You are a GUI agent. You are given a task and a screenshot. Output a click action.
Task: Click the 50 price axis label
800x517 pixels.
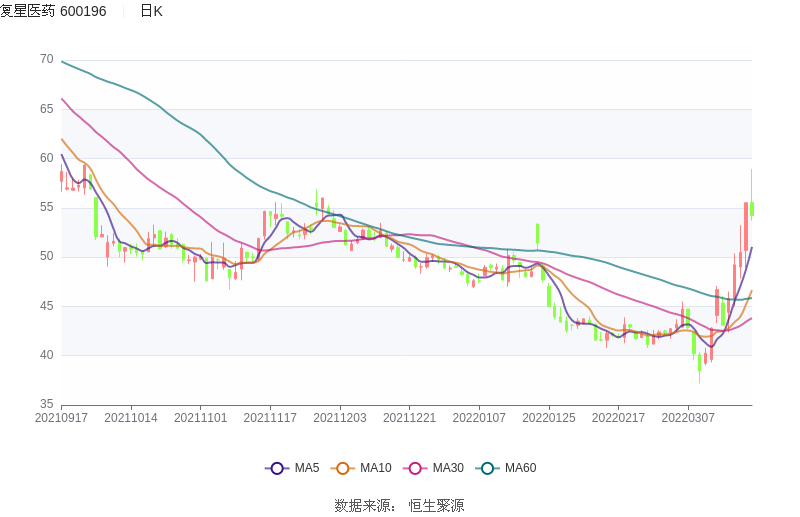pos(46,256)
